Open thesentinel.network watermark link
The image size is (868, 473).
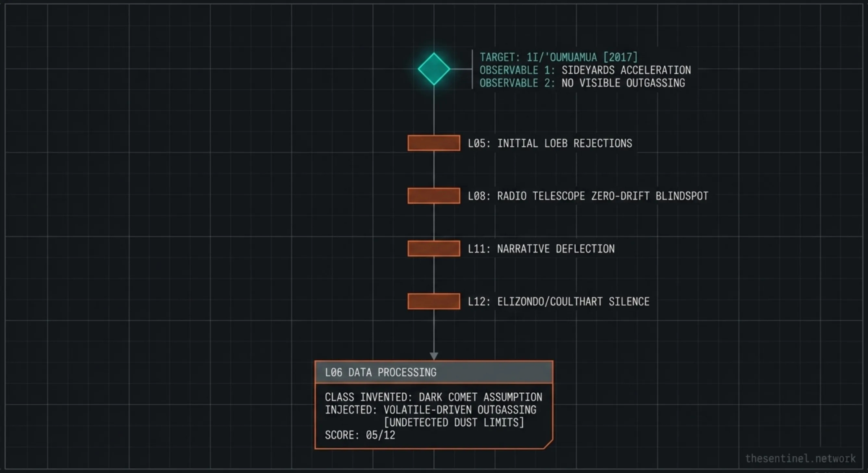click(x=800, y=458)
